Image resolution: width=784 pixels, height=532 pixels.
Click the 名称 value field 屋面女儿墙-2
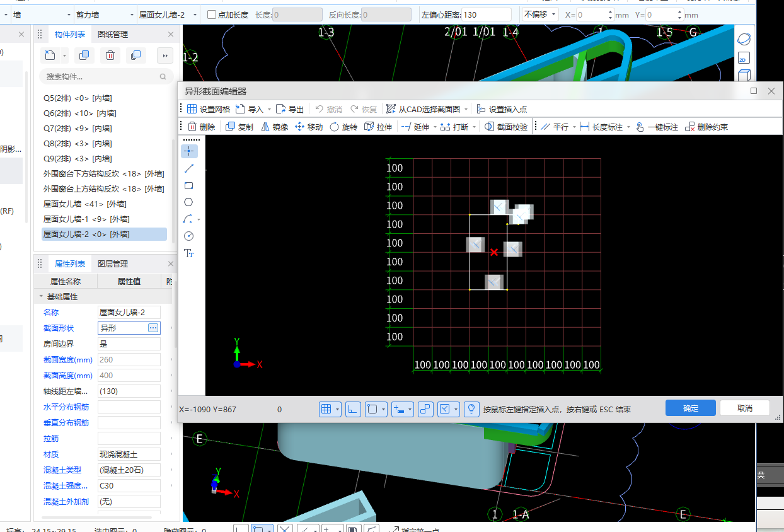click(x=129, y=312)
